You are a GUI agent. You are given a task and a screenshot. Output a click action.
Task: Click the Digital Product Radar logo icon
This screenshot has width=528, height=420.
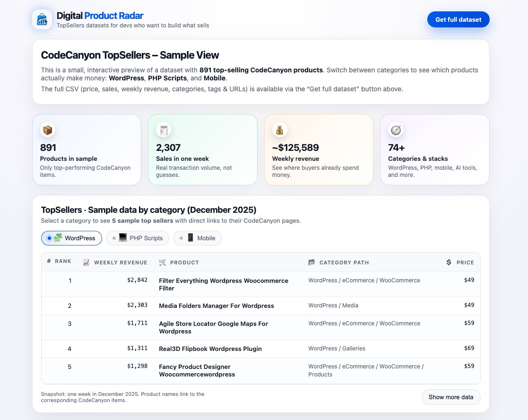pos(42,19)
